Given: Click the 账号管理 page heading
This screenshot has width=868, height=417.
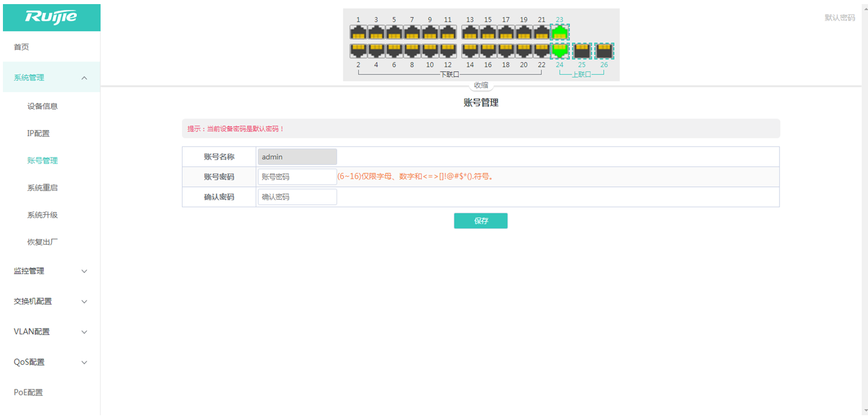Looking at the screenshot, I should pos(481,103).
